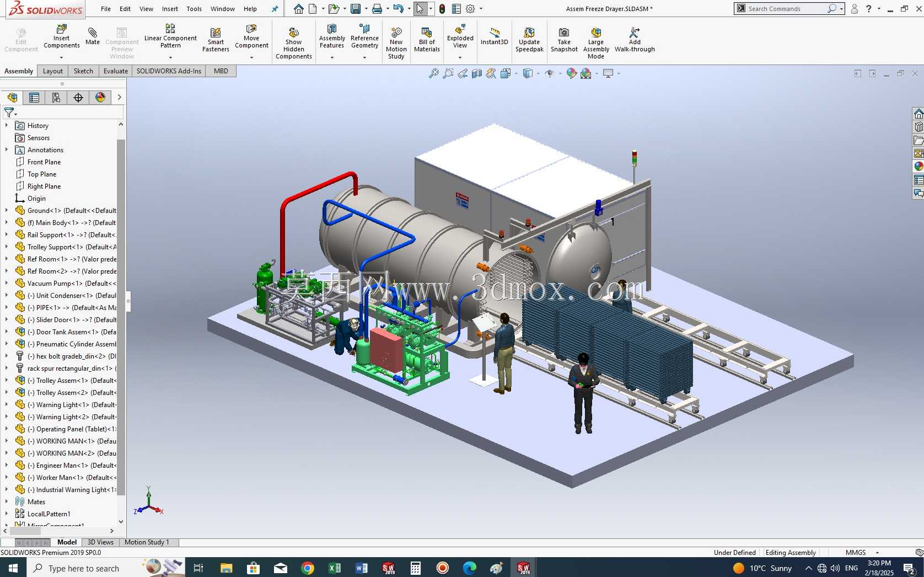
Task: Click Smart Fasteners icon
Action: [x=216, y=40]
